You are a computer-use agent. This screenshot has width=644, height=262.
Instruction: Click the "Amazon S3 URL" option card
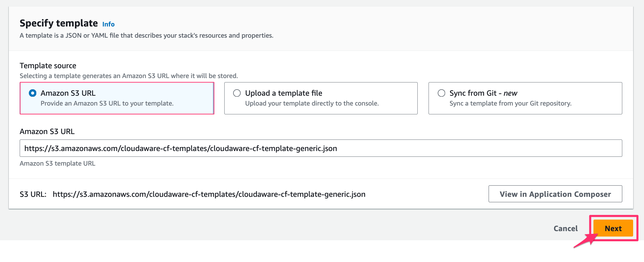click(117, 98)
